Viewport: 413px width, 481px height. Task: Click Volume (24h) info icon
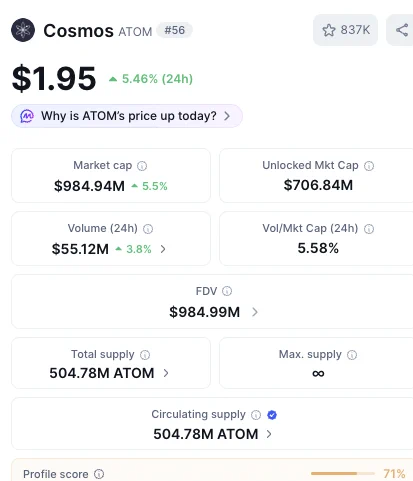point(148,229)
